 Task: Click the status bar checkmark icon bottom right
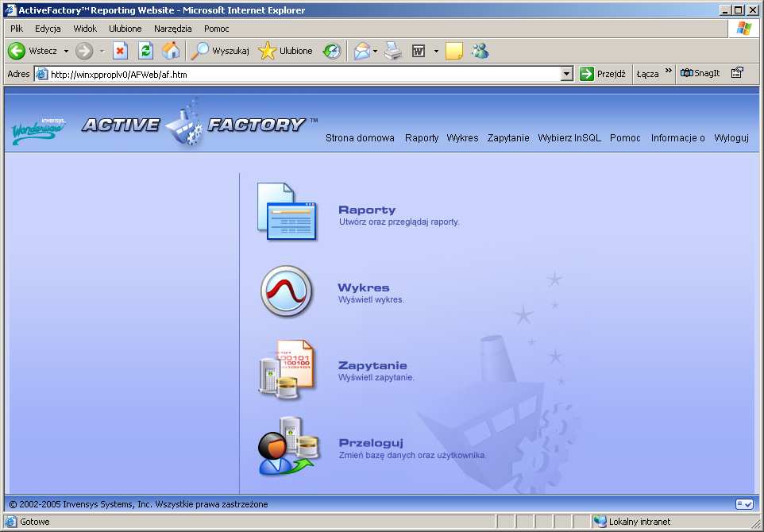(744, 504)
